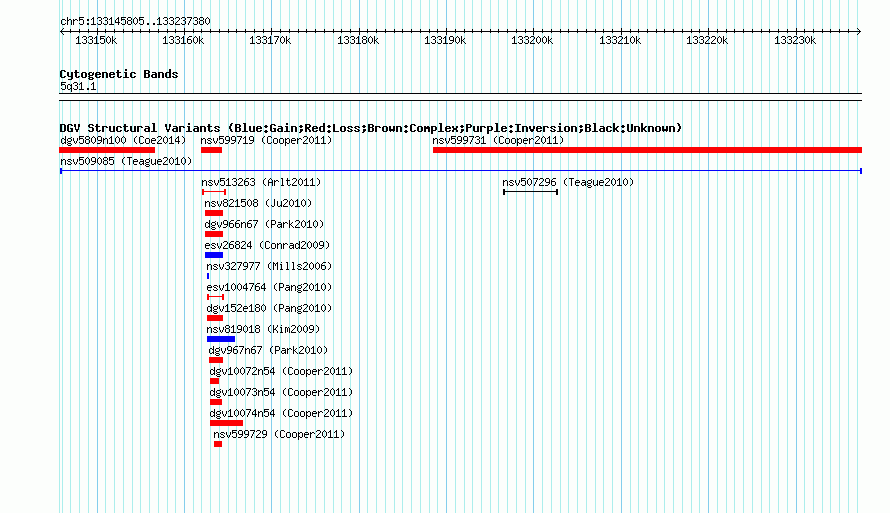Click the 133160k ruler tick label
890x513 pixels.
pyautogui.click(x=183, y=40)
